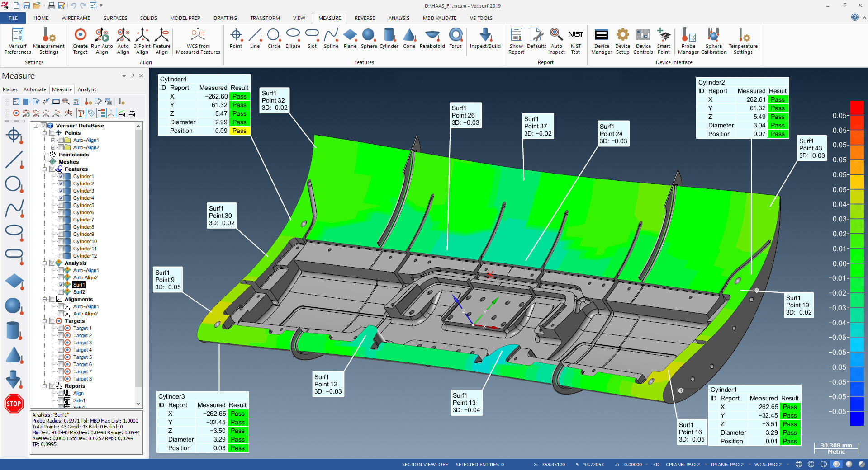
Task: Click the TPLANE: PAO 2 status entry
Action: coord(727,465)
